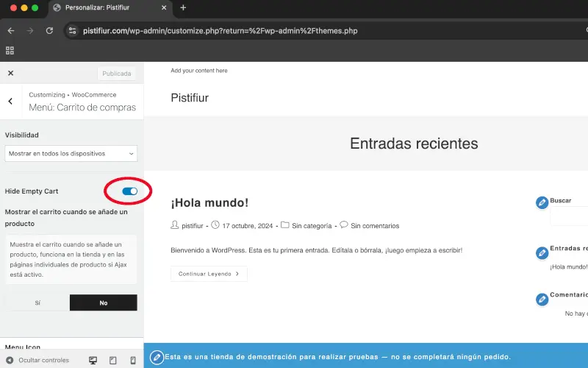Screen dimensions: 588x368
Task: Go back to the WooCommerce panel
Action: [x=10, y=101]
